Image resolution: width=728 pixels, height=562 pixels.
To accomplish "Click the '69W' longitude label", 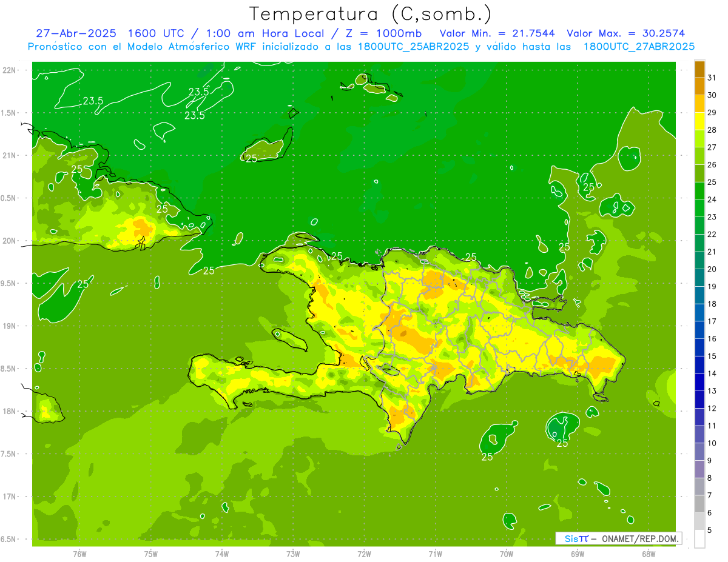I will [x=578, y=554].
